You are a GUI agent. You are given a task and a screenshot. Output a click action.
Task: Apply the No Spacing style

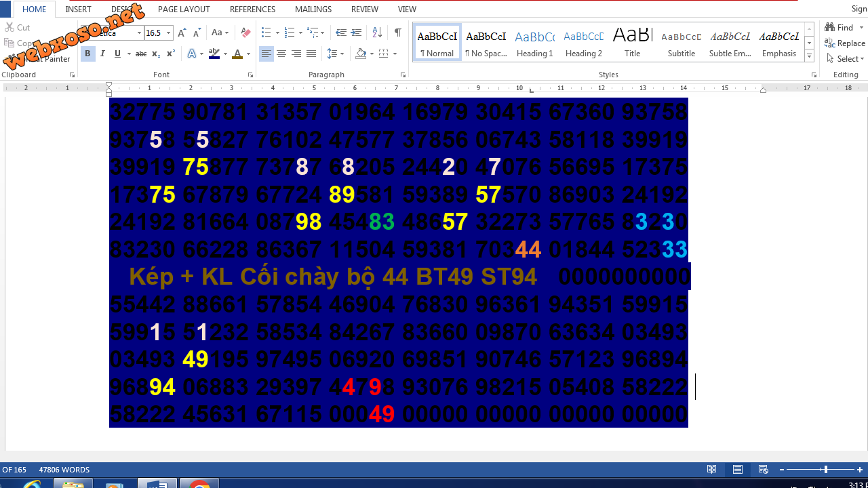(x=486, y=43)
